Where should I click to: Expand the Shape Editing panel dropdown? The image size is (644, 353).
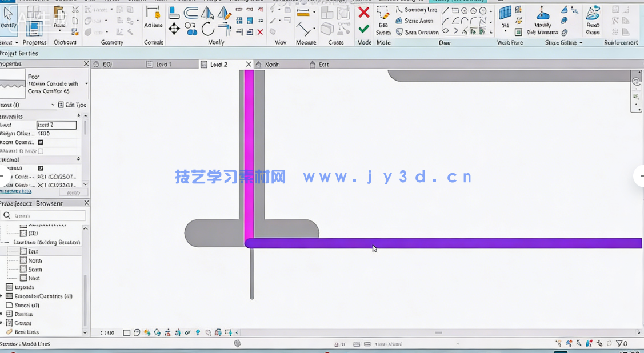[581, 43]
